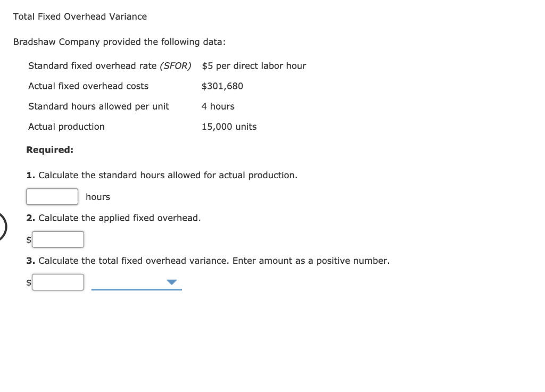Image resolution: width=545 pixels, height=392 pixels.
Task: Select the 'hours' label after the first input
Action: pyautogui.click(x=98, y=196)
